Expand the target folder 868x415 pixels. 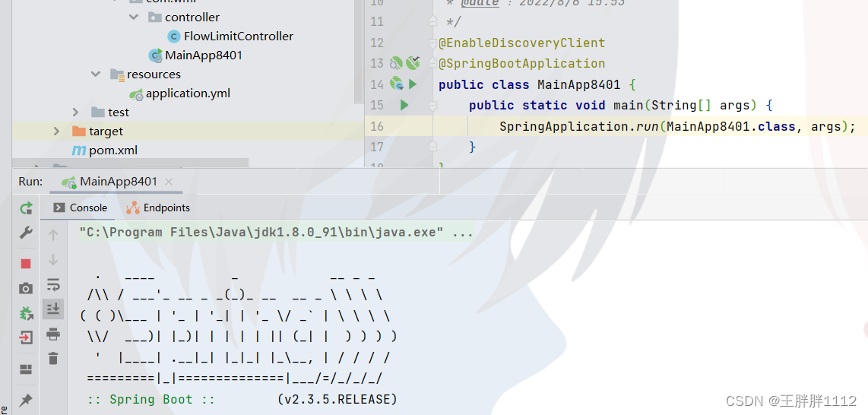coord(56,131)
